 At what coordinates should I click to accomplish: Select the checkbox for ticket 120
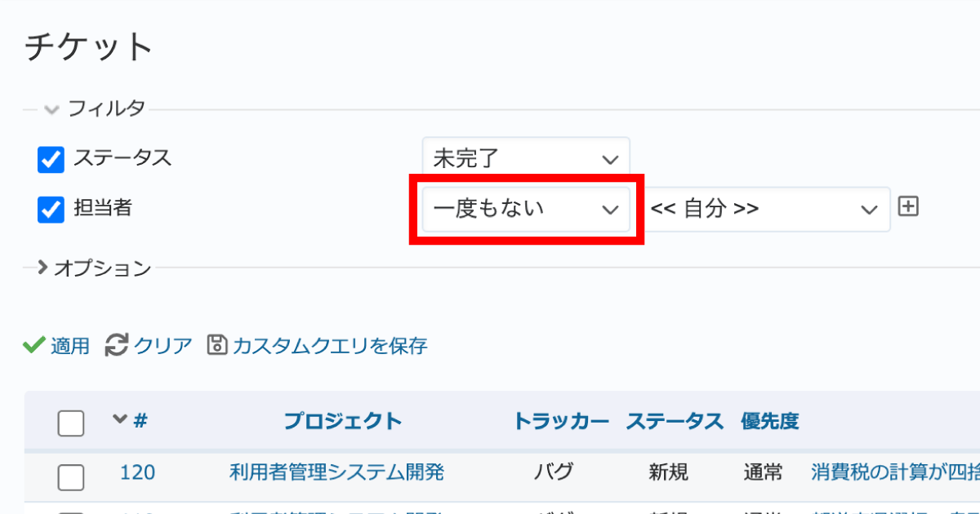[71, 476]
